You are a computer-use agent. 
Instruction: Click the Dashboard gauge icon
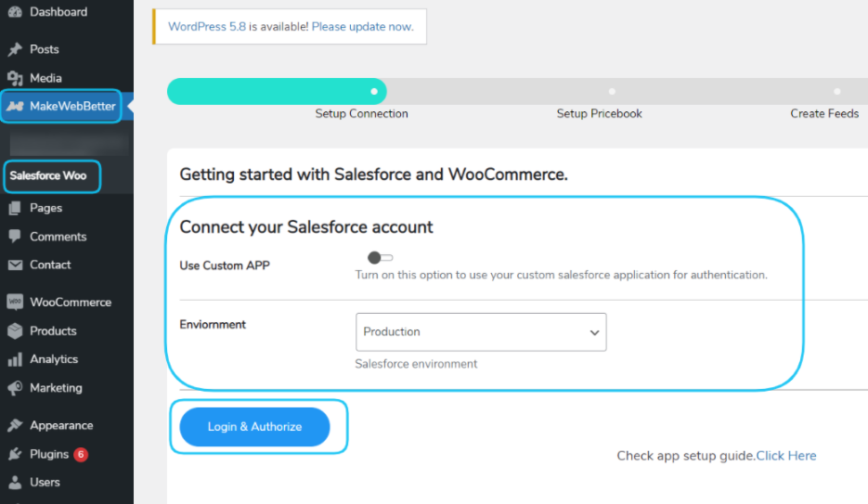point(15,12)
